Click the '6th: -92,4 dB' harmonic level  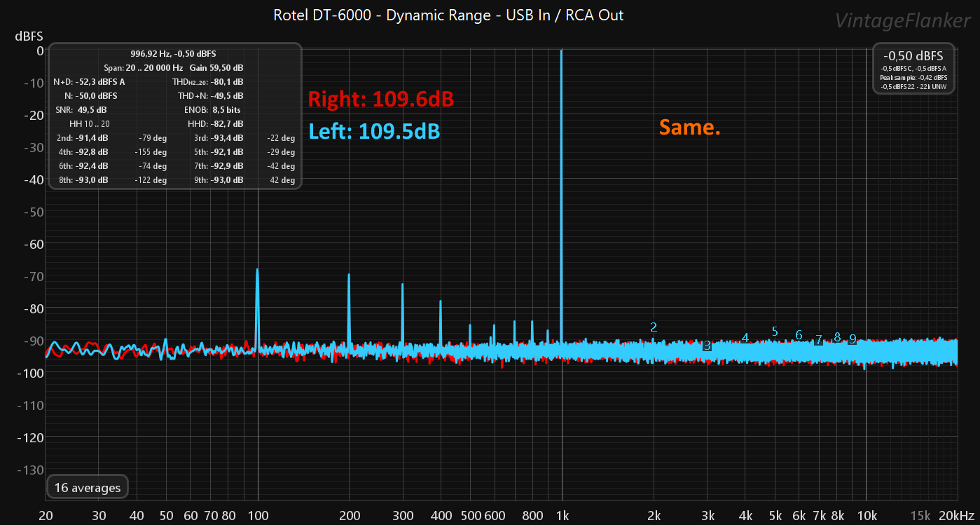pyautogui.click(x=82, y=166)
